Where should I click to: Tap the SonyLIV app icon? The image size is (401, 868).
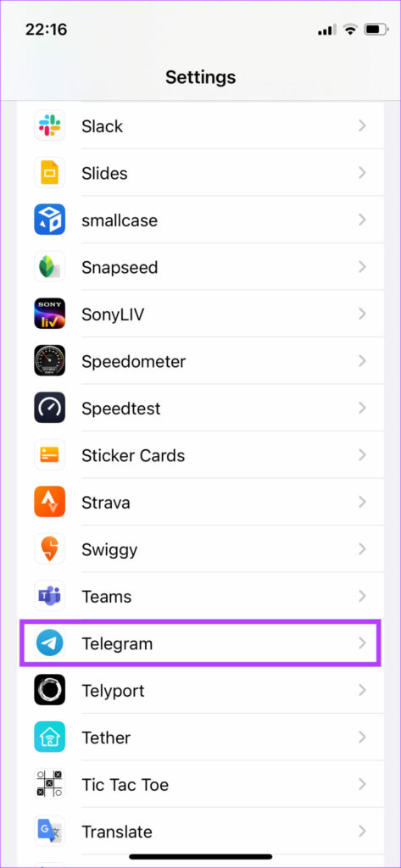49,314
